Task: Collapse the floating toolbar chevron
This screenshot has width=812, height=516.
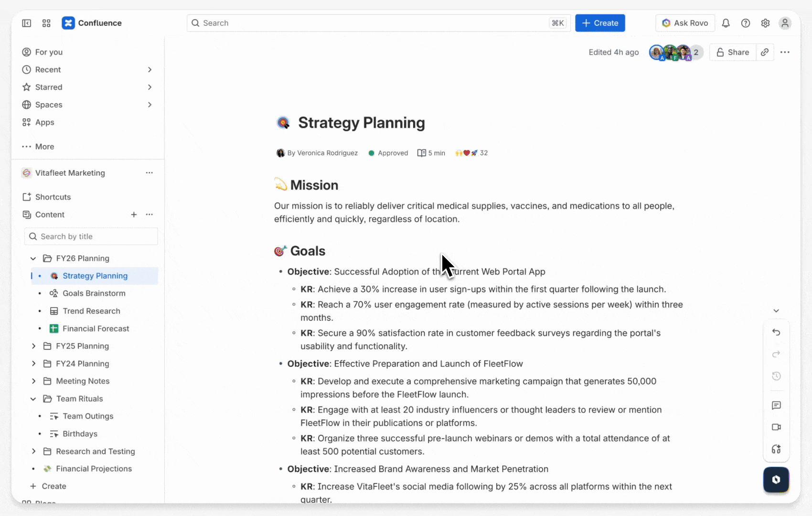Action: (x=776, y=311)
